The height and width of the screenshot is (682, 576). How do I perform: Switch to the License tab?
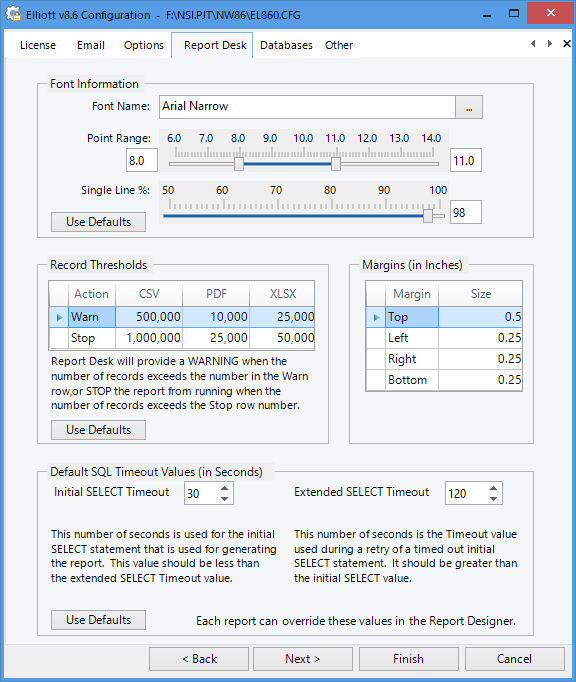pos(38,45)
